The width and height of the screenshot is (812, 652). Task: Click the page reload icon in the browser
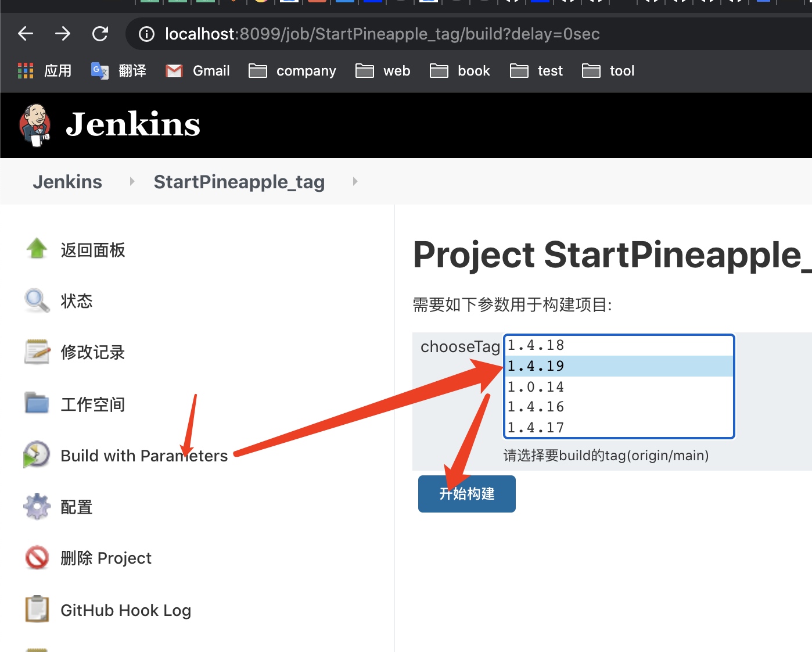pyautogui.click(x=100, y=33)
